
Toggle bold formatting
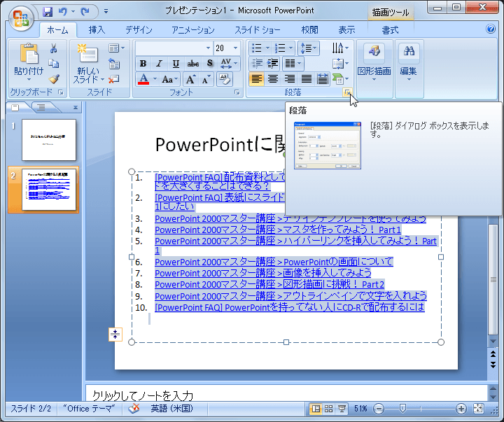144,64
